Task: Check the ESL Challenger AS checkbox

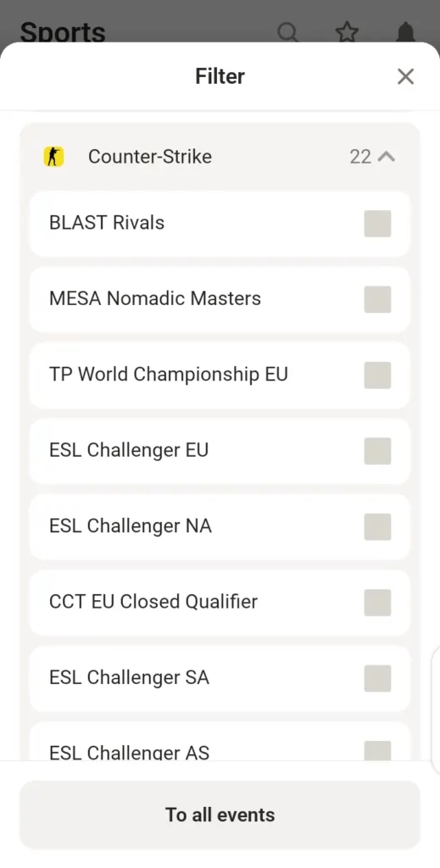Action: coord(377,751)
